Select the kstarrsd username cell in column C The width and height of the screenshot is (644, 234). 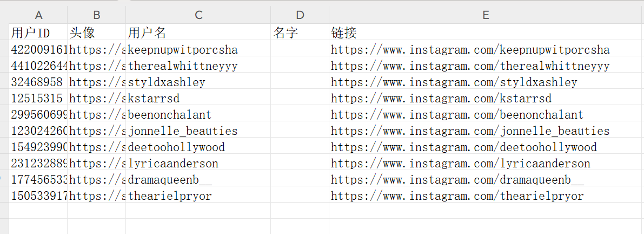click(x=198, y=99)
